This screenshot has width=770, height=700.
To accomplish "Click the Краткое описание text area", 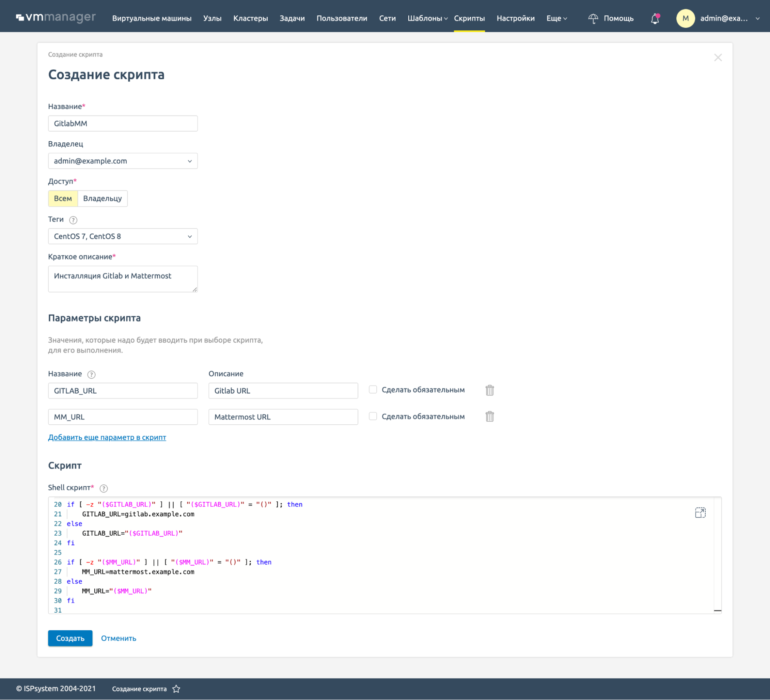I will point(123,279).
